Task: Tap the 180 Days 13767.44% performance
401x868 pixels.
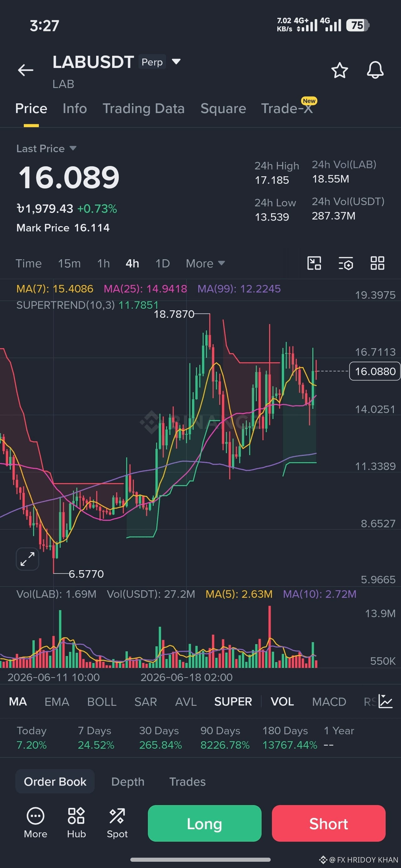Action: tap(290, 738)
